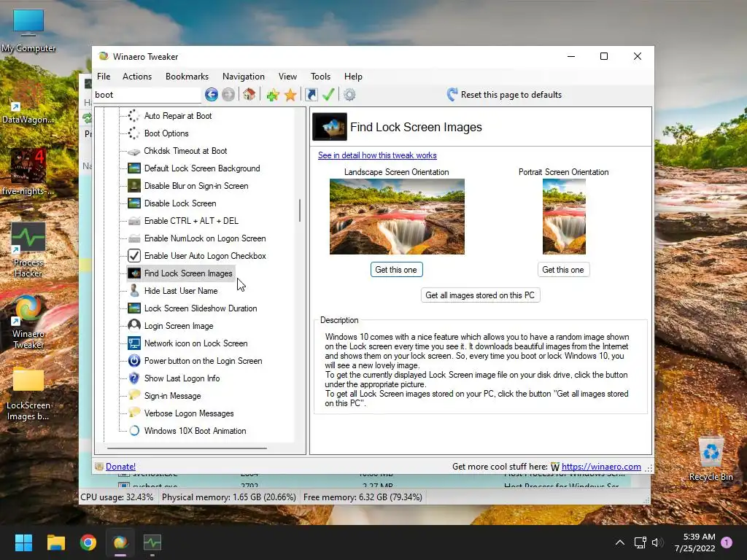Click the search box containing boot
The image size is (747, 560).
tap(147, 95)
